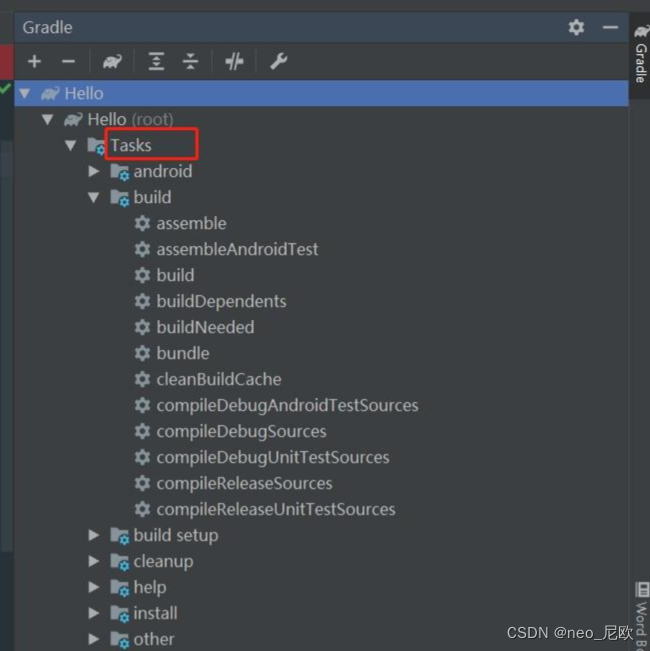
Task: Select the install label
Action: click(x=155, y=613)
